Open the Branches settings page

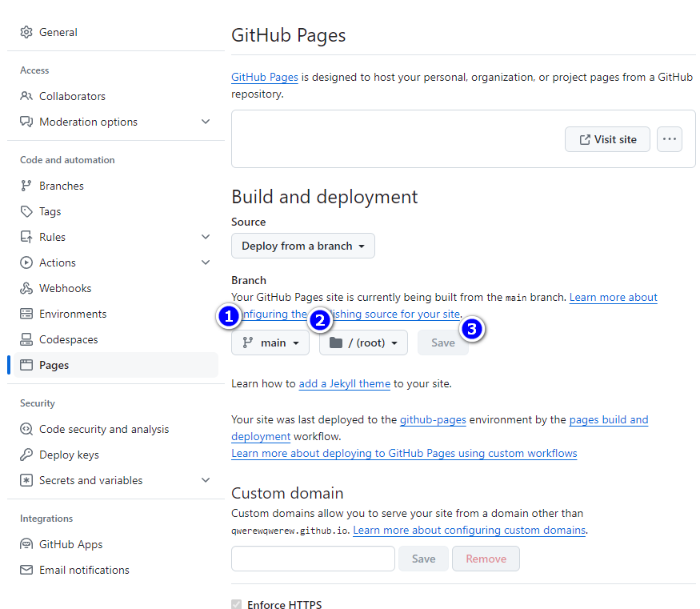coord(62,186)
